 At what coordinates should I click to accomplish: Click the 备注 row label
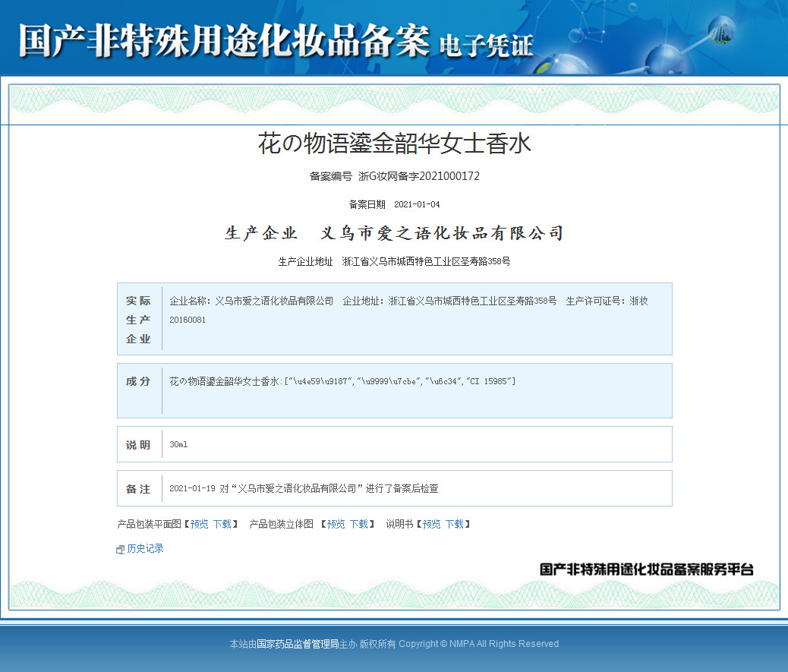tap(138, 489)
